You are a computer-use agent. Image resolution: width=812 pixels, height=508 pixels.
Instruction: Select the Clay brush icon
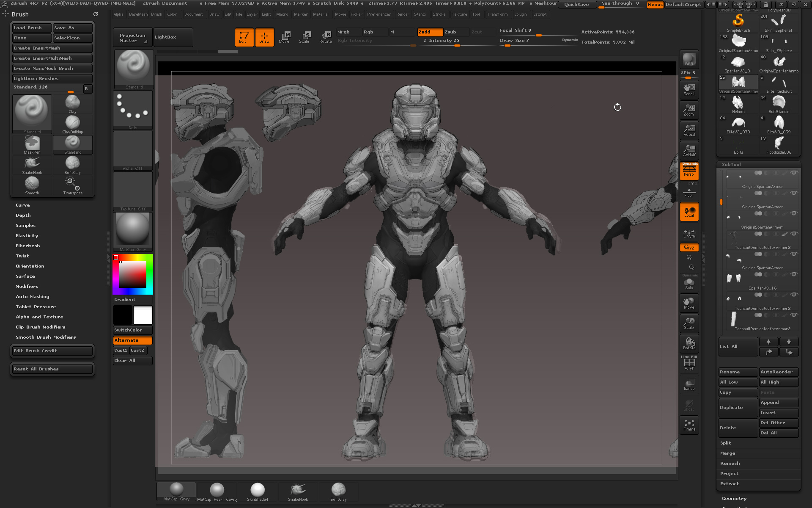72,104
